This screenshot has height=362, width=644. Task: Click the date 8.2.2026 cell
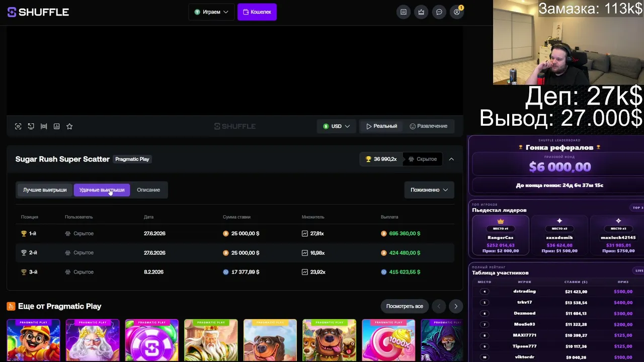(154, 272)
